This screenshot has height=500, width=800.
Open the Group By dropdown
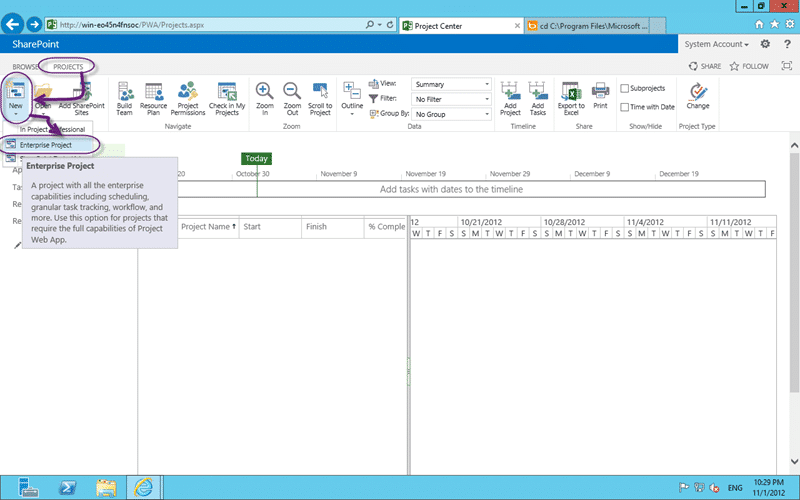pos(452,114)
